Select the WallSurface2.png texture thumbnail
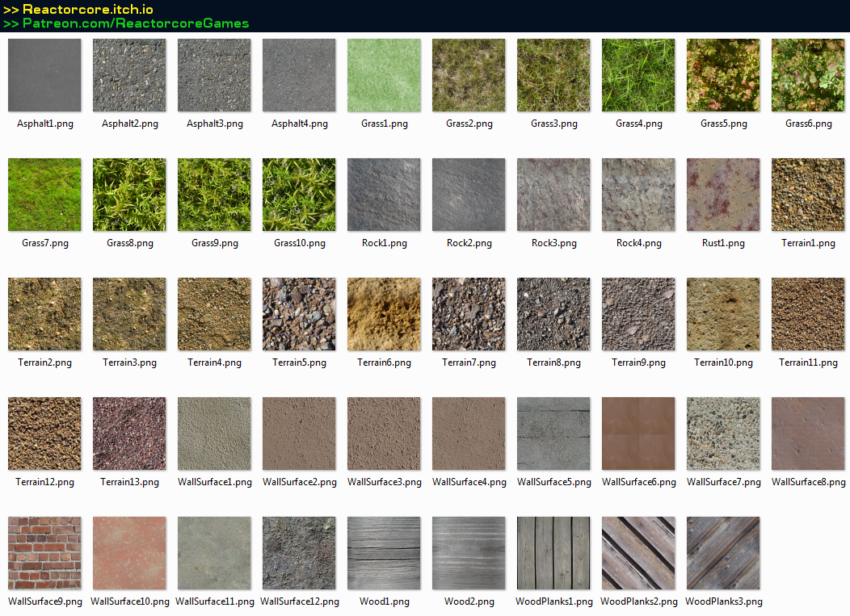Image resolution: width=850 pixels, height=616 pixels. pyautogui.click(x=299, y=434)
